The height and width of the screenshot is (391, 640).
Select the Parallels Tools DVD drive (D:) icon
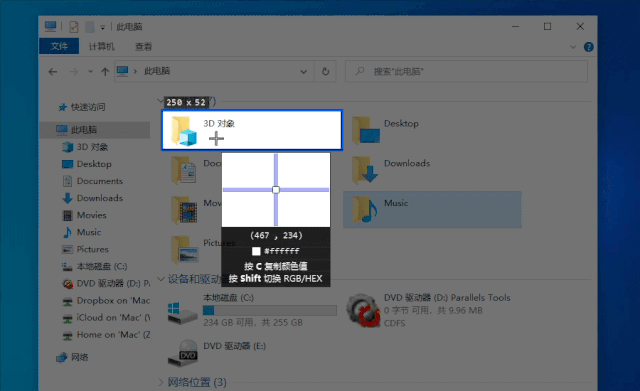point(363,310)
